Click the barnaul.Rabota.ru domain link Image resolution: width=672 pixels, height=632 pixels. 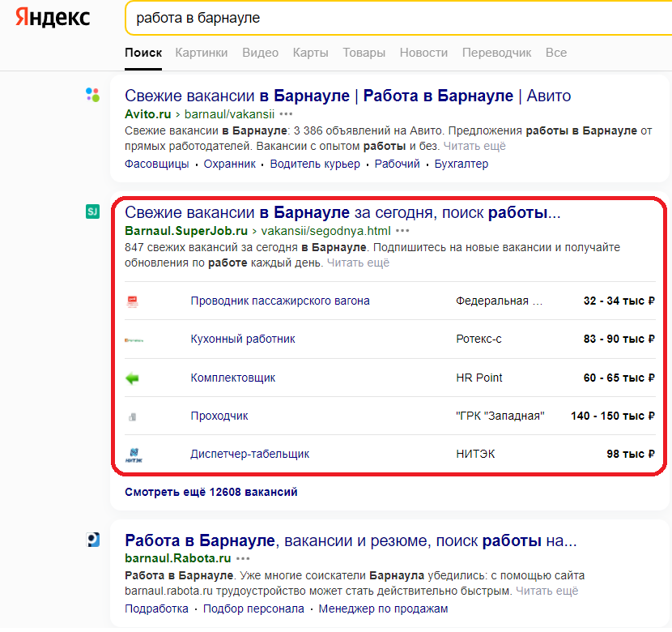click(x=178, y=558)
